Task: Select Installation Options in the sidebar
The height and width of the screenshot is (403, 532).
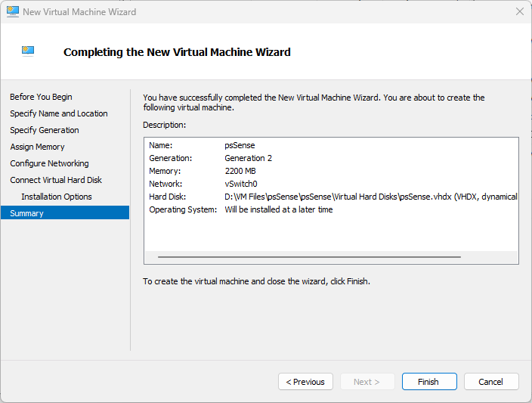Action: click(57, 197)
